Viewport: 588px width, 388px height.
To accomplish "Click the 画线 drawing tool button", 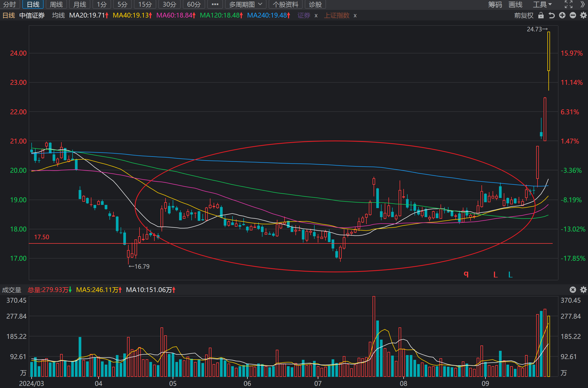I will pos(515,5).
